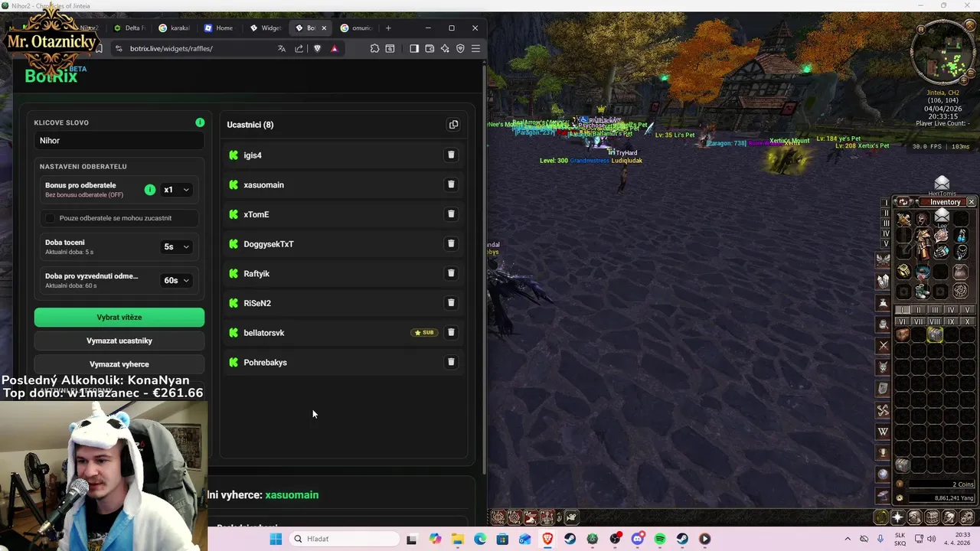Select the chest item in first inventory slot

point(903,334)
